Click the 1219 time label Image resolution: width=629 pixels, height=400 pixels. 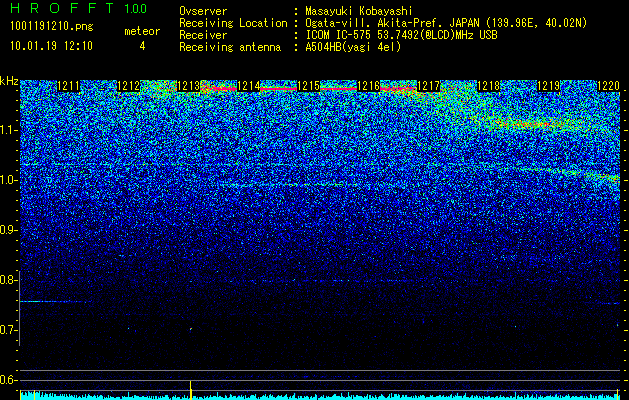(548, 86)
